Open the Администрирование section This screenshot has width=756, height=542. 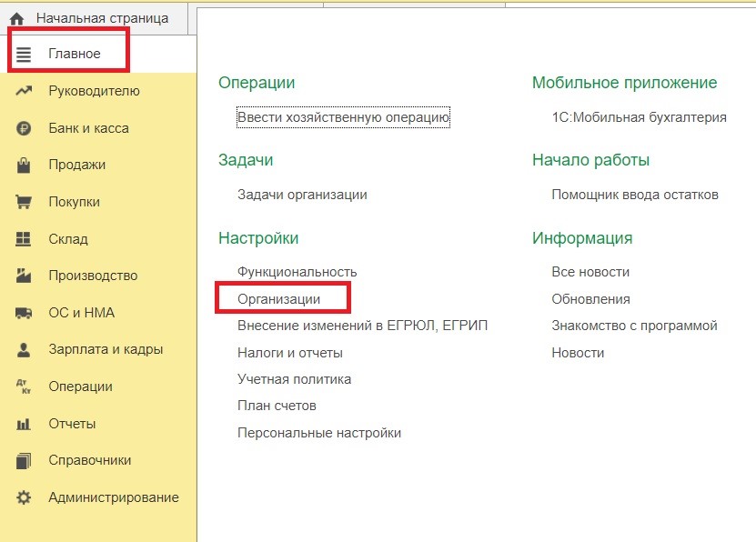(114, 497)
